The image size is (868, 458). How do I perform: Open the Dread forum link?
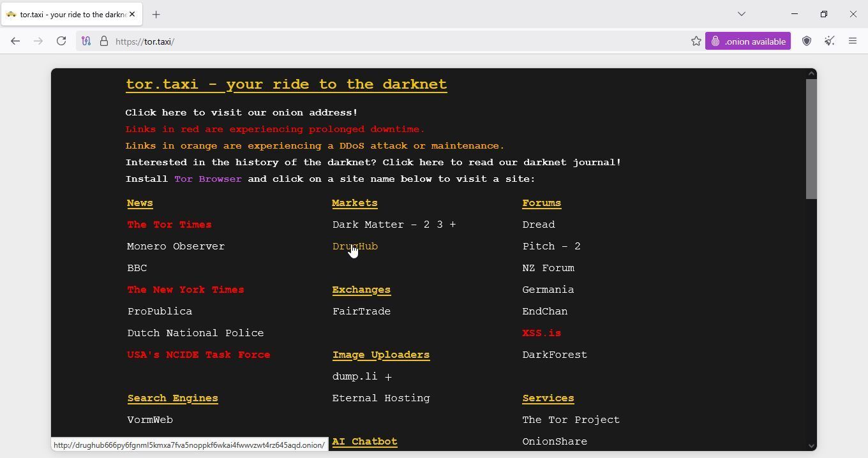[539, 225]
